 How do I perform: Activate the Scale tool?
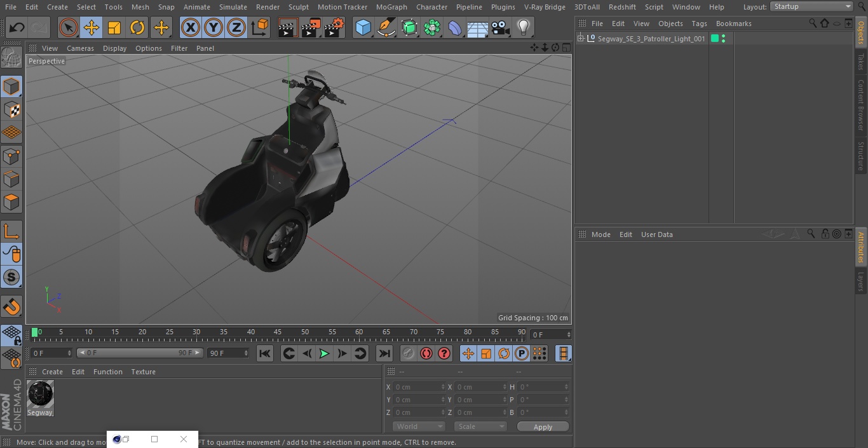tap(114, 27)
